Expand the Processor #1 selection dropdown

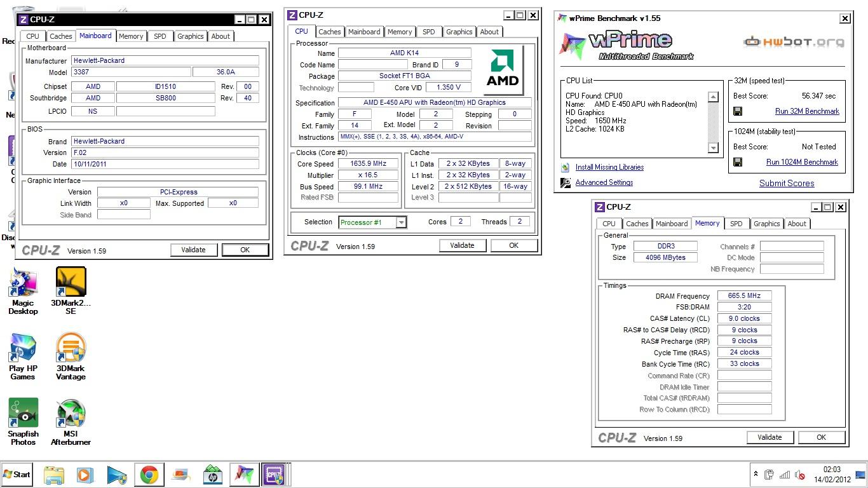point(401,222)
